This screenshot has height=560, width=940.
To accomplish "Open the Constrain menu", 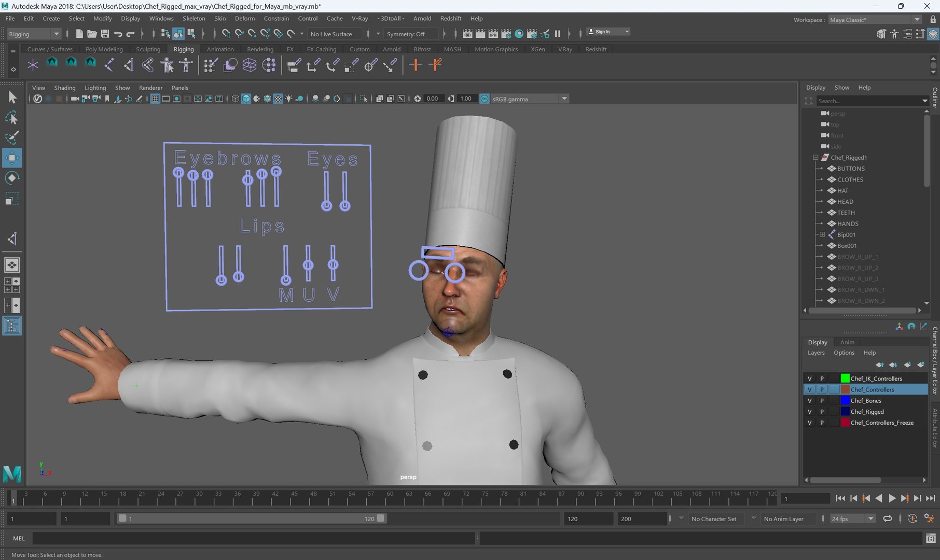I will click(x=276, y=18).
